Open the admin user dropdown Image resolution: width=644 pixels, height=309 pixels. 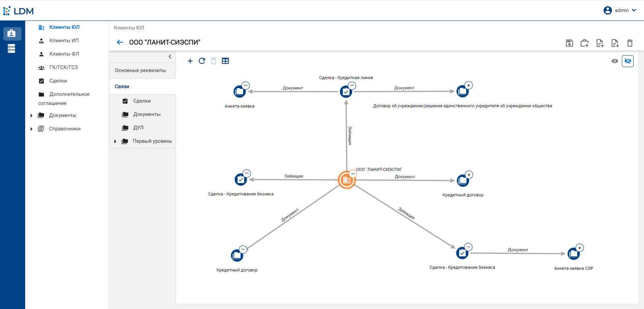click(x=620, y=10)
